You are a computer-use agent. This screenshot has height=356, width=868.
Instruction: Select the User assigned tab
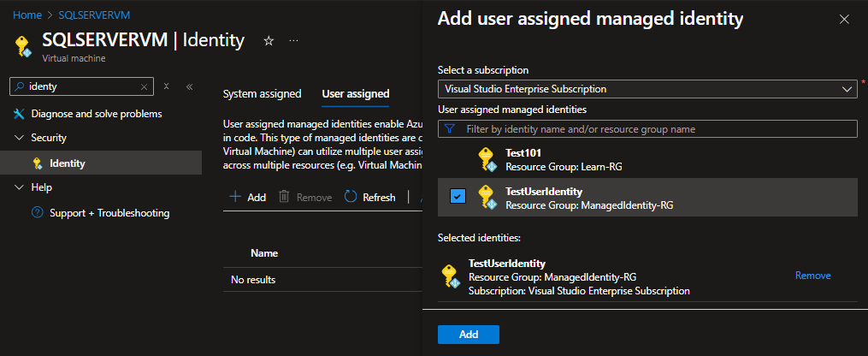[x=356, y=93]
